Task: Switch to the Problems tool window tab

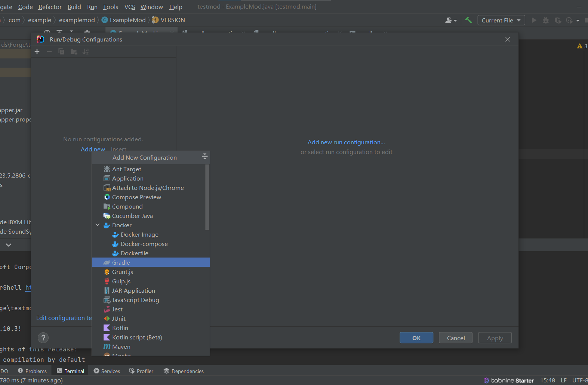Action: (x=33, y=371)
